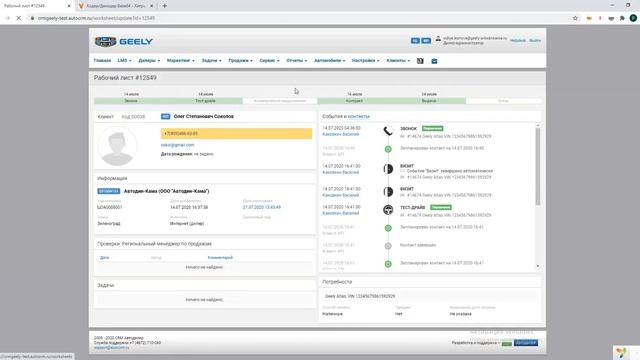Viewport: 640px width, 360px height.
Task: Click grey circle icon of Контакт завершён
Action: coord(388,246)
